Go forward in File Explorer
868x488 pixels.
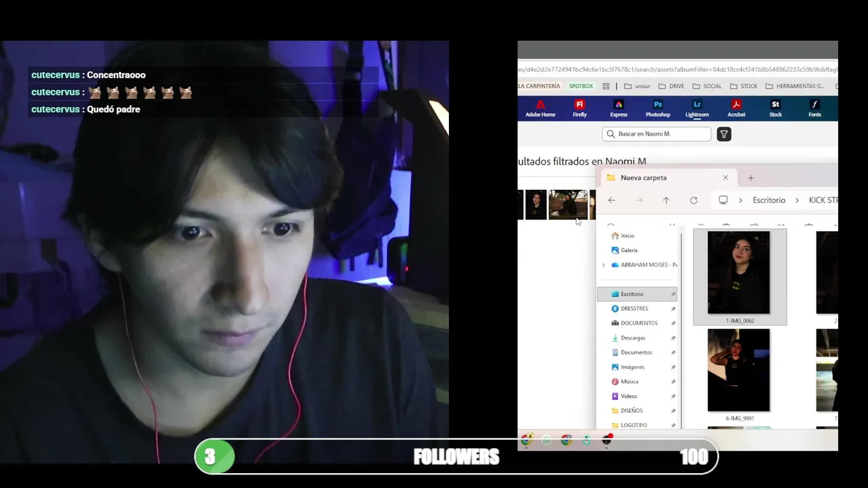click(x=639, y=200)
